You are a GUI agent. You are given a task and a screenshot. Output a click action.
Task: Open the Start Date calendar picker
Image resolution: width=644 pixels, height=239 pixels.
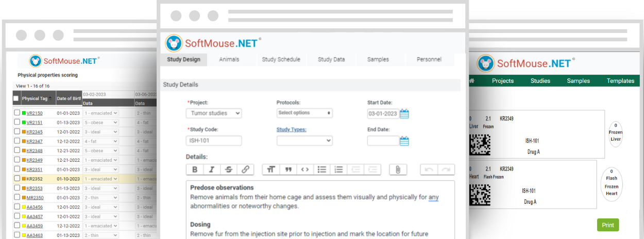tap(404, 113)
